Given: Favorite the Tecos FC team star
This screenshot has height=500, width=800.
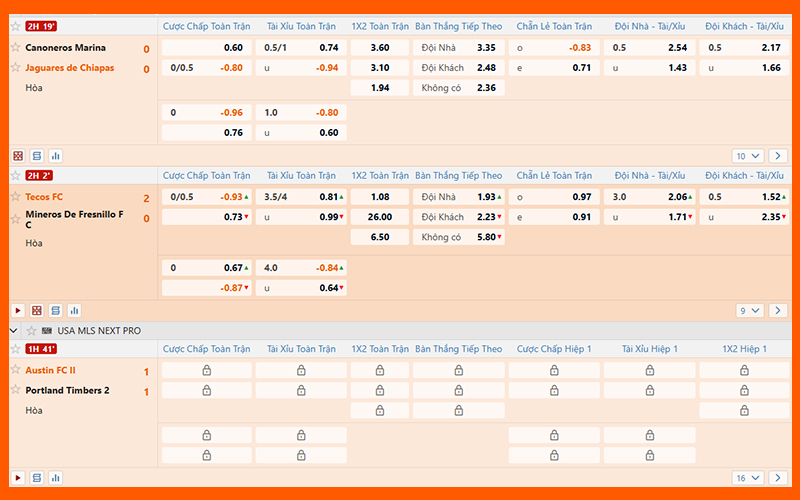Looking at the screenshot, I should pyautogui.click(x=14, y=197).
